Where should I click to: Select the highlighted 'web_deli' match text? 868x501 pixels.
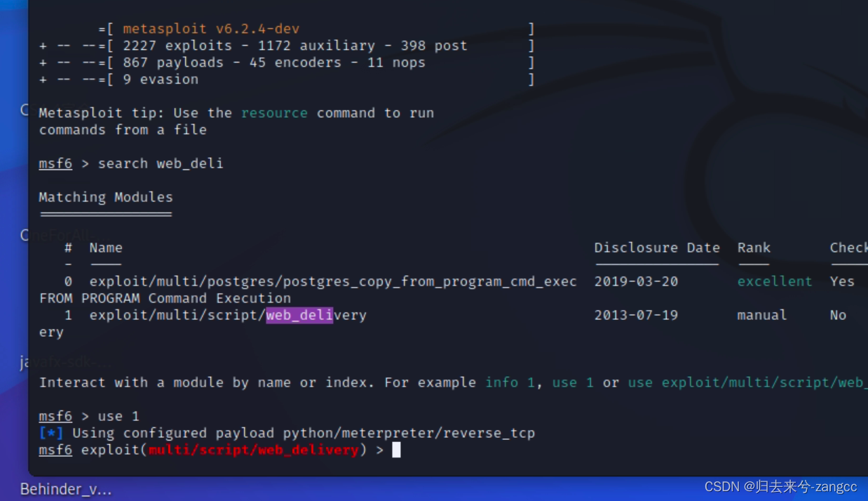point(299,315)
